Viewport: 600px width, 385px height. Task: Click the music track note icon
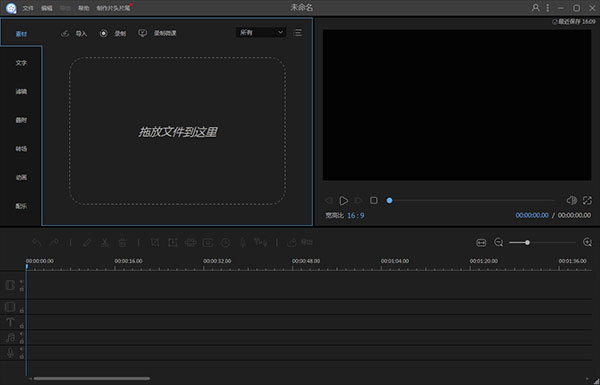coord(10,338)
